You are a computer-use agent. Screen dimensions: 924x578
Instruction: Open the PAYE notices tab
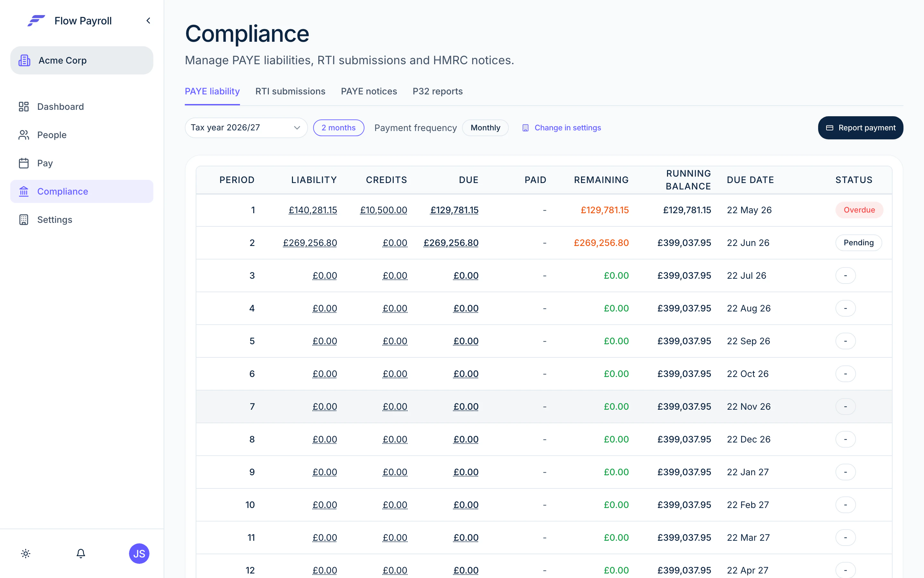coord(369,92)
